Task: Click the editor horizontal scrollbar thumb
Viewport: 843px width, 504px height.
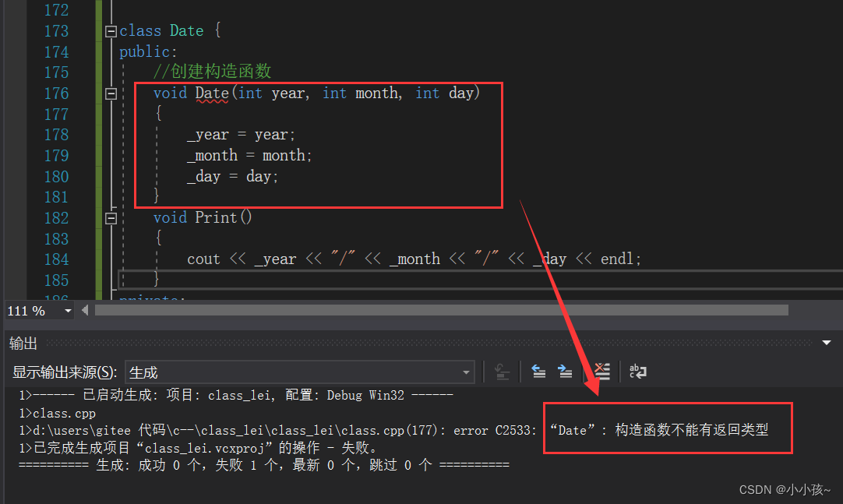Action: coord(442,310)
